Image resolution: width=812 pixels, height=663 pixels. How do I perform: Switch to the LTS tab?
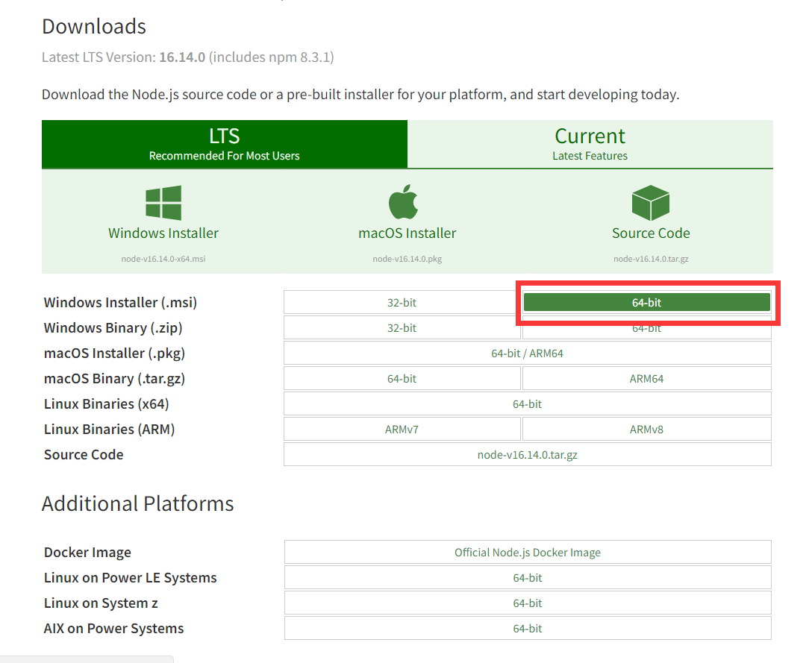[224, 144]
